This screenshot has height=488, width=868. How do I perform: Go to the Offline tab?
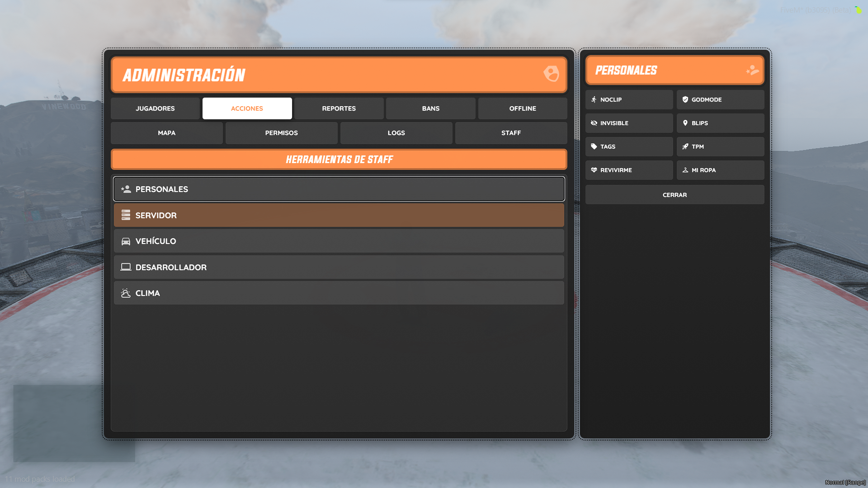pos(523,108)
